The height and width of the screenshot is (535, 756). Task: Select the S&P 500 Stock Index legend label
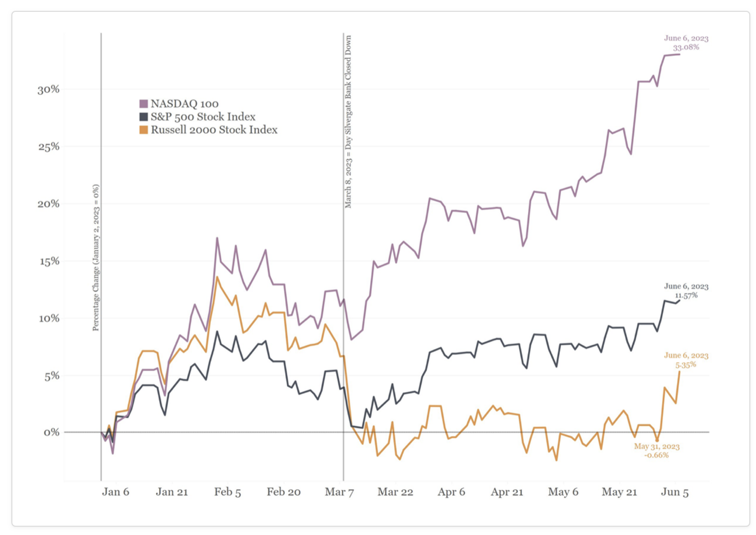pyautogui.click(x=203, y=117)
